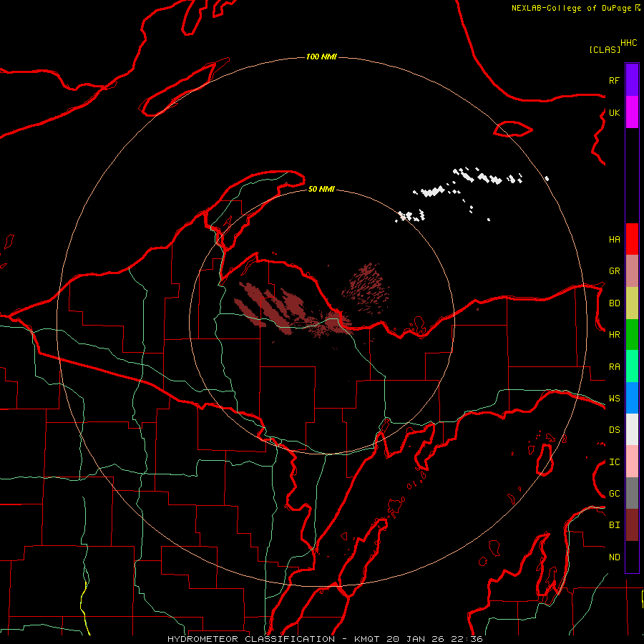Click the HR dark green legend swatch
Viewport: 644px width, 644px height.
pyautogui.click(x=632, y=335)
